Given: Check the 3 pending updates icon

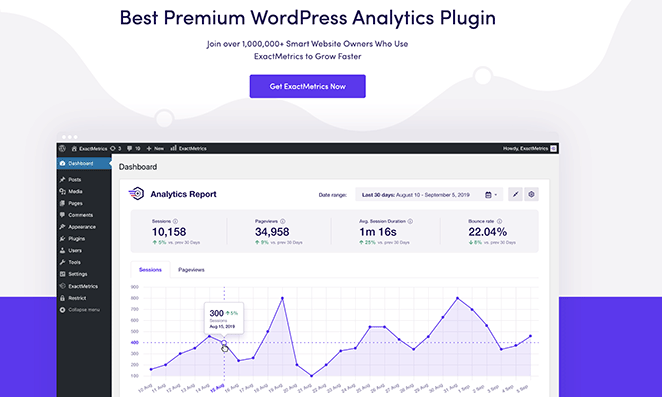Looking at the screenshot, I should point(116,148).
